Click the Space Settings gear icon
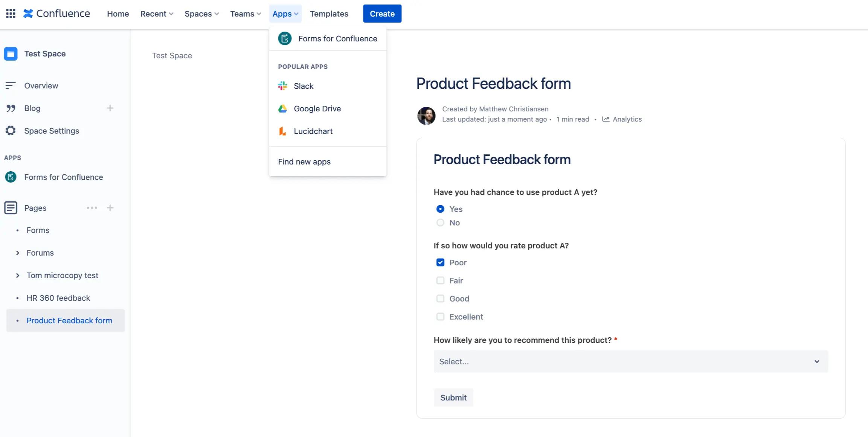 (11, 131)
